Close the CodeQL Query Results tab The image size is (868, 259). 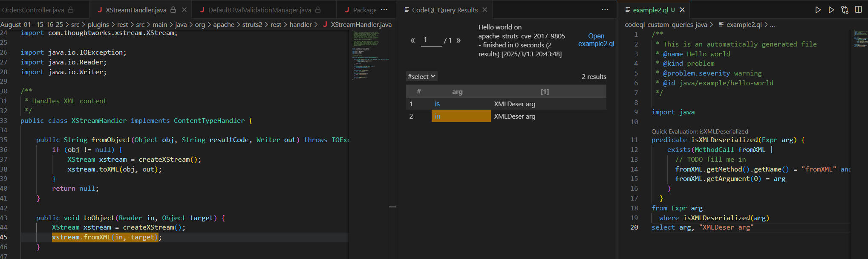pyautogui.click(x=484, y=10)
